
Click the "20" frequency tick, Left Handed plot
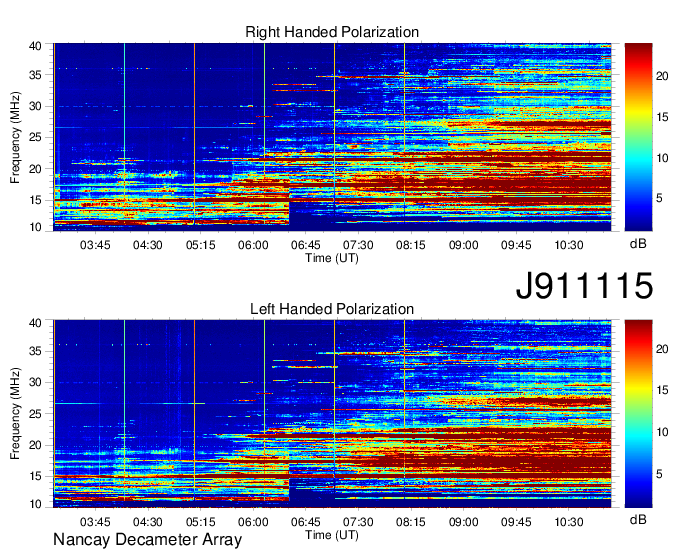point(36,445)
